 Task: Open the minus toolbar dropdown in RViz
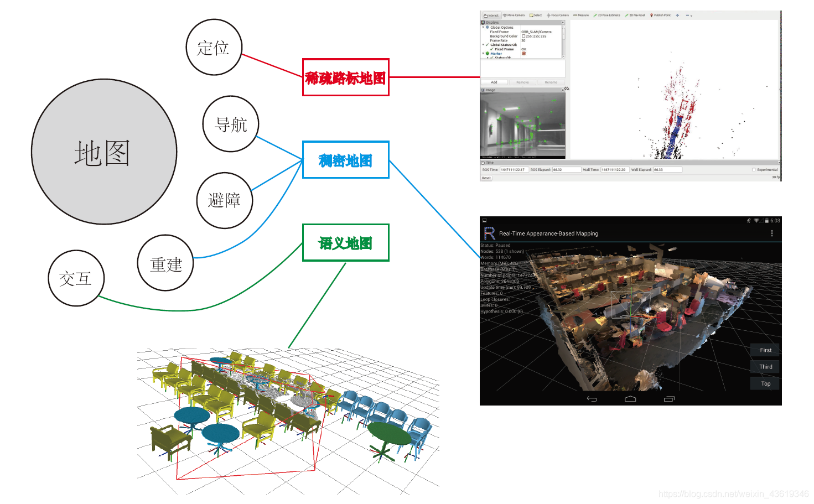[689, 15]
